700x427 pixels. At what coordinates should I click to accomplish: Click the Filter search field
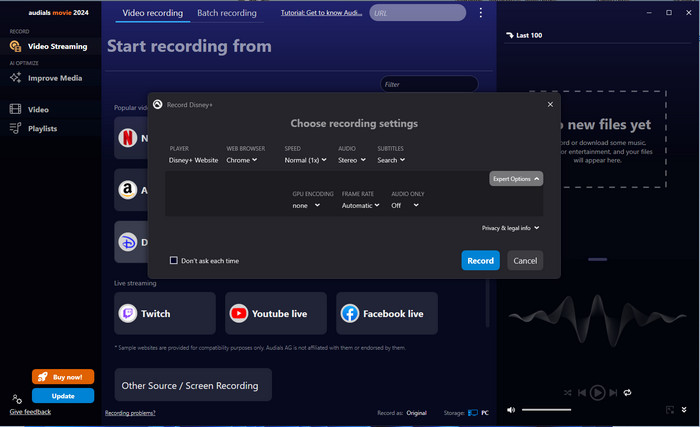429,84
